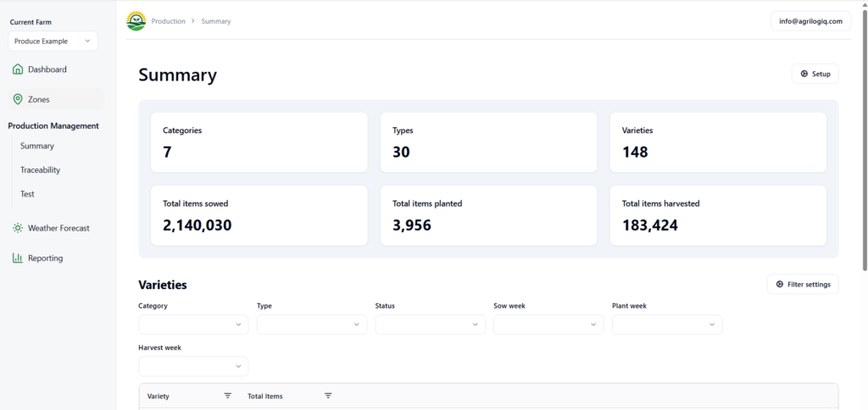
Task: Expand the Harvest week dropdown
Action: (193, 366)
